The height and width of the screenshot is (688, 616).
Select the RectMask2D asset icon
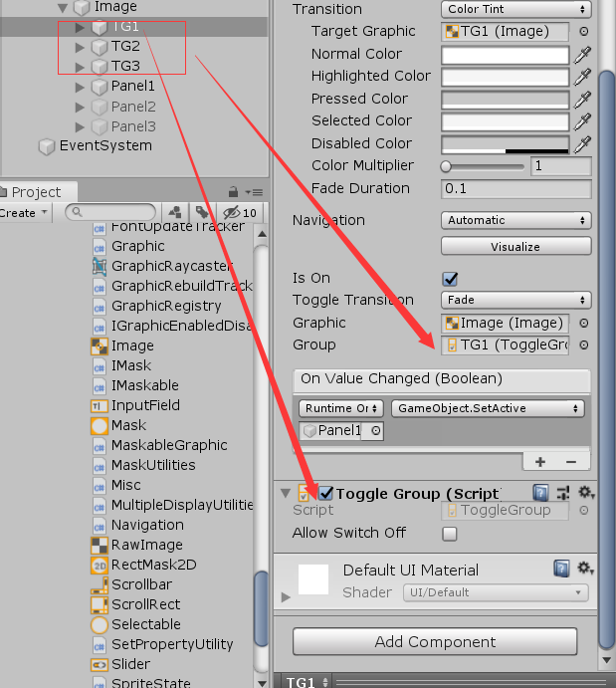pyautogui.click(x=100, y=566)
